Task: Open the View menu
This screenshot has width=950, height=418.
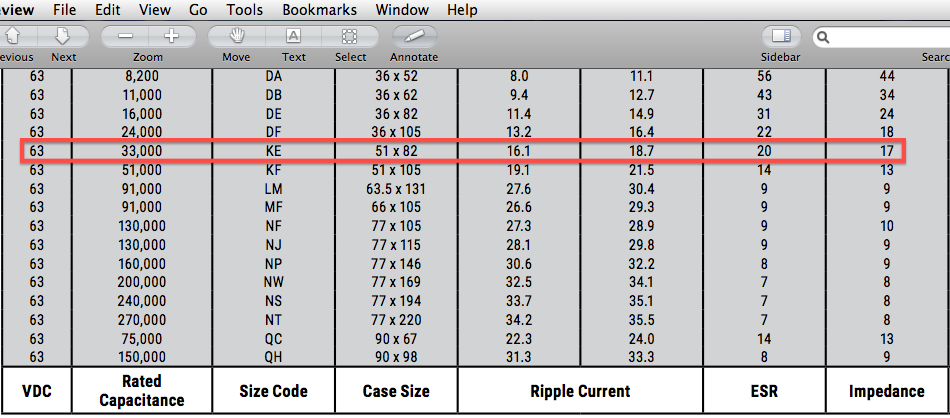Action: 154,10
